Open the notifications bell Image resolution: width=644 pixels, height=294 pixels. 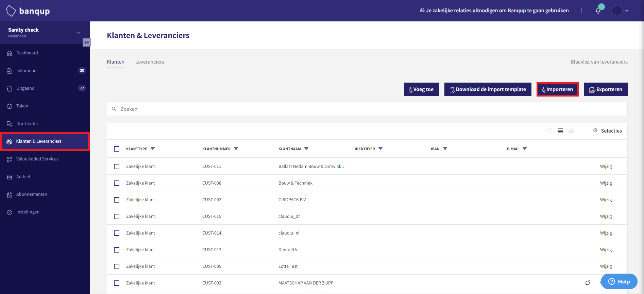pos(598,11)
